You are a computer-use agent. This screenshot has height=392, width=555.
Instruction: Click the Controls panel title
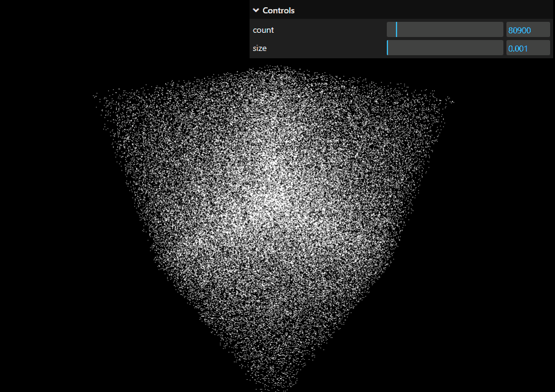click(x=278, y=10)
